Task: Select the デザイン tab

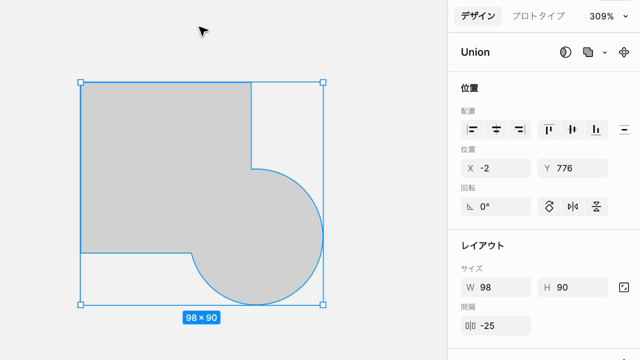Action: (478, 16)
